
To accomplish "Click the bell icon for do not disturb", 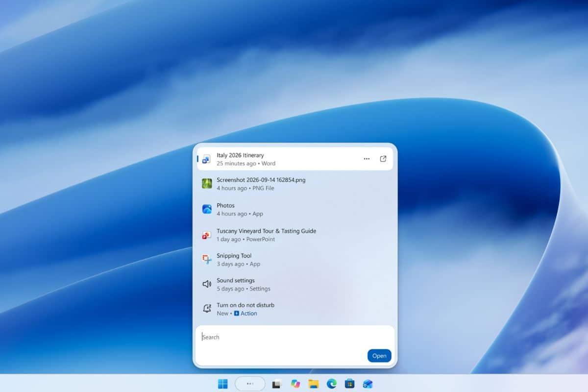I will tap(207, 309).
